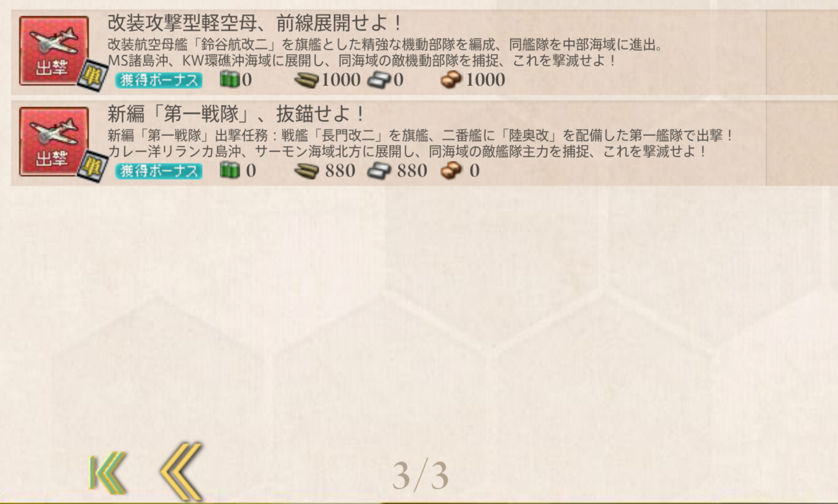This screenshot has height=504, width=838.
Task: Click the green fuel drum icon in the first quest
Action: (230, 79)
